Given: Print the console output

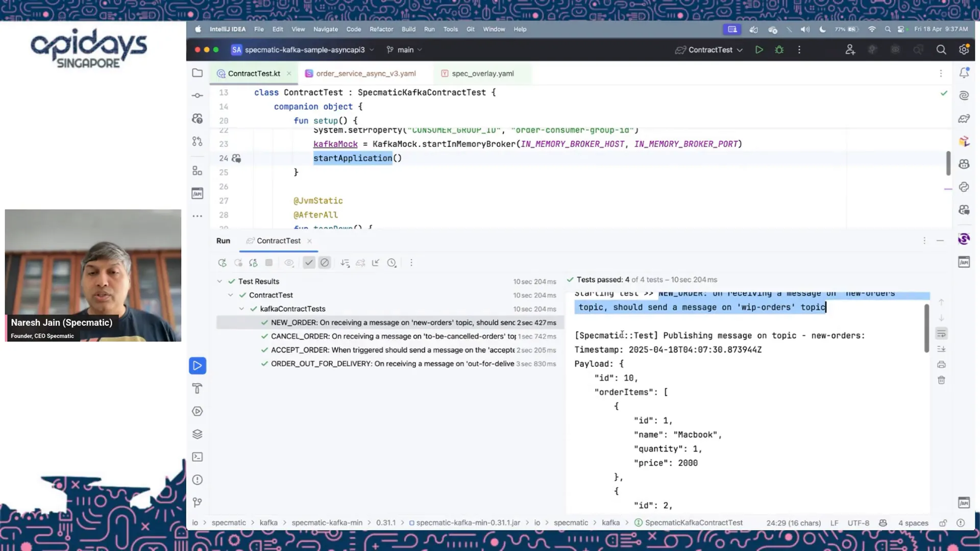Looking at the screenshot, I should (x=942, y=365).
